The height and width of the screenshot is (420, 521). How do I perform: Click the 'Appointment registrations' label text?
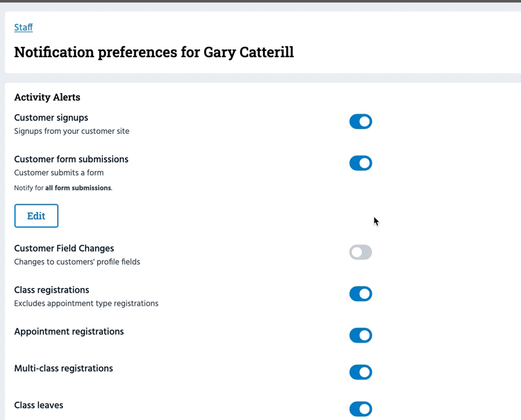tap(69, 332)
